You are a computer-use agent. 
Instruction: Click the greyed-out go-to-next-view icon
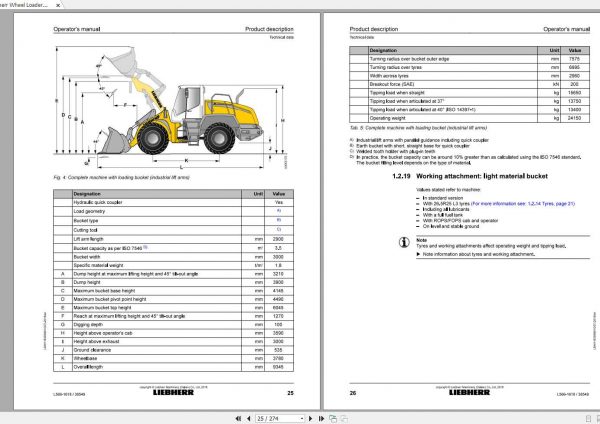click(x=344, y=419)
